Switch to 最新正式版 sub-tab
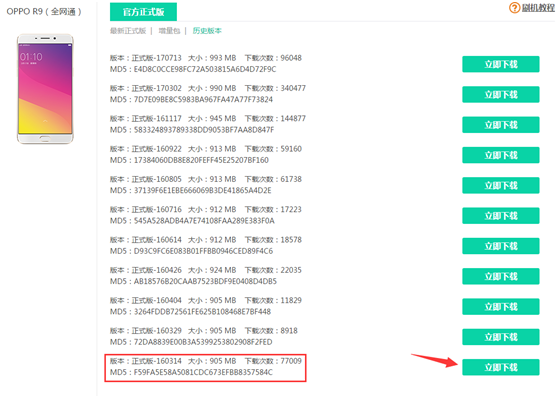Screen dimensions: 558x398 tap(128, 31)
